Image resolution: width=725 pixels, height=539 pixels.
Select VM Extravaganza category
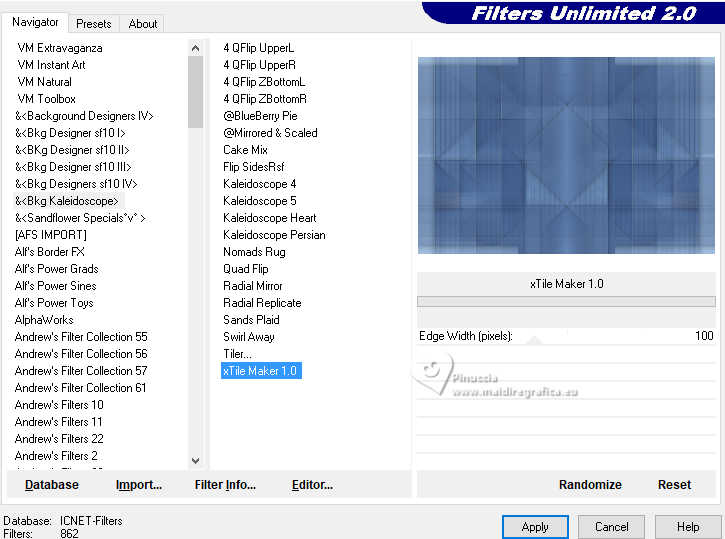[x=60, y=48]
